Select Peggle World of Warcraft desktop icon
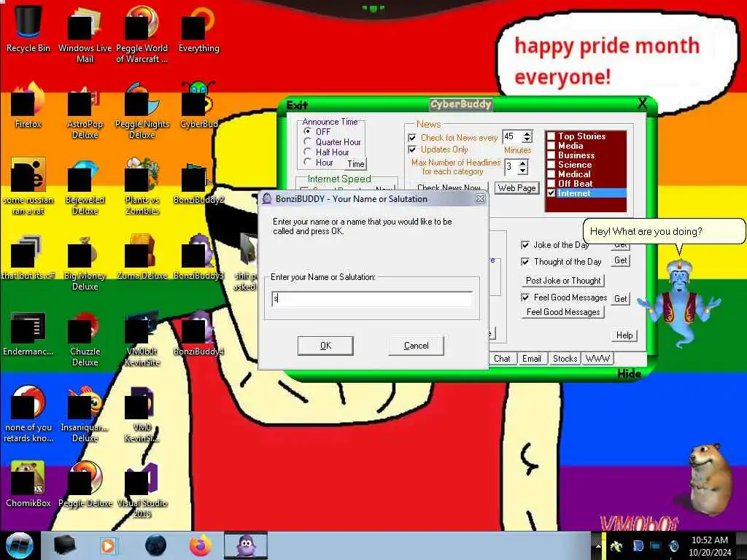The width and height of the screenshot is (747, 560). pyautogui.click(x=142, y=34)
